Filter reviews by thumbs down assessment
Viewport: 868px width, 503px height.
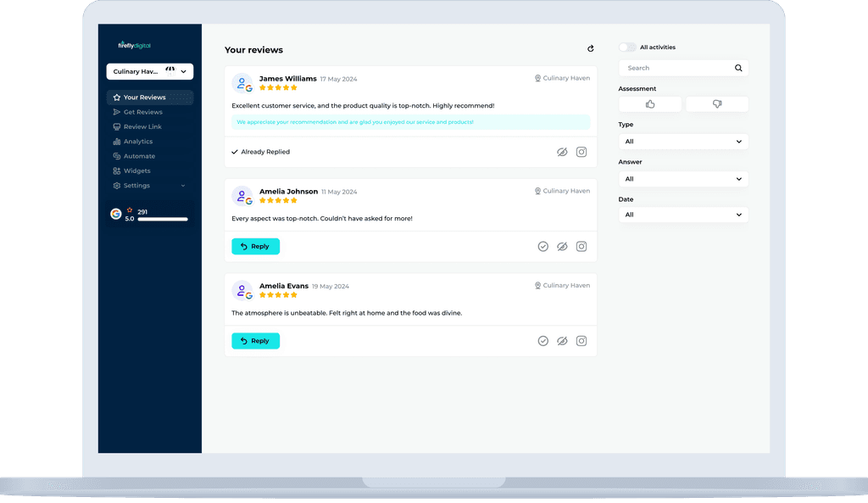716,103
